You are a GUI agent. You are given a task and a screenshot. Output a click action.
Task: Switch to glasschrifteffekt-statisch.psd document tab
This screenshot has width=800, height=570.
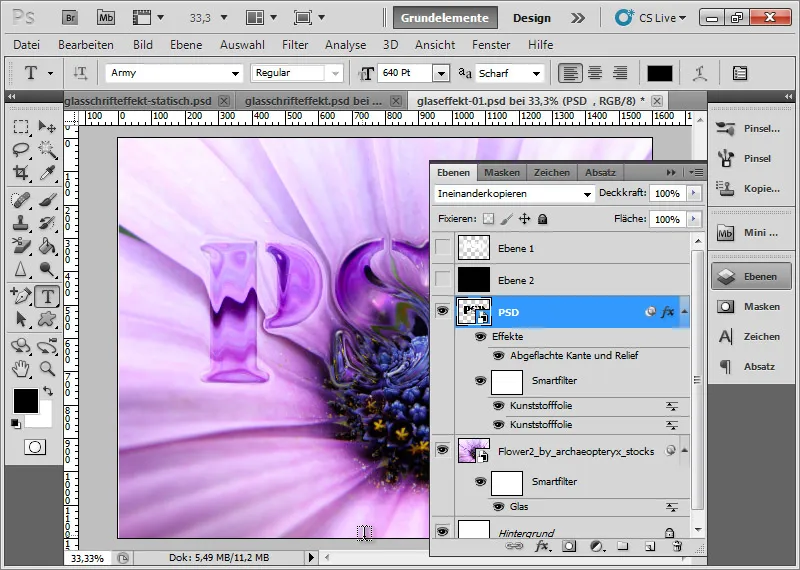click(x=138, y=101)
